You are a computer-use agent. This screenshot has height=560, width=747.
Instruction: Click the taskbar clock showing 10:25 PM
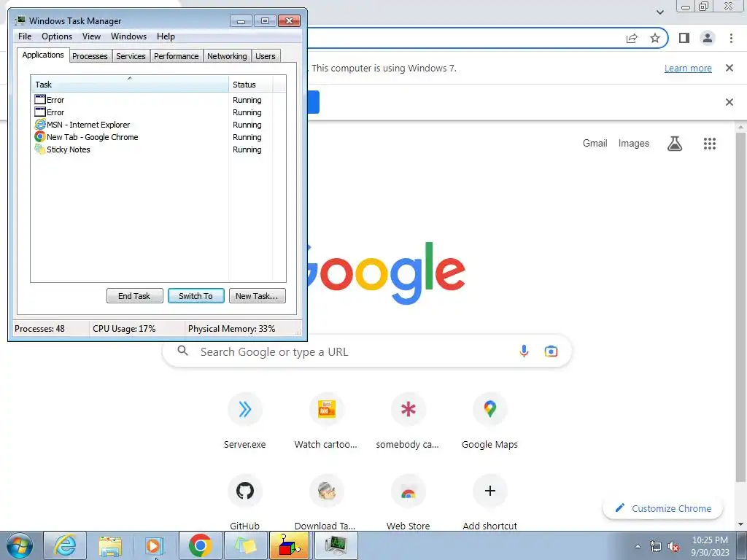(x=710, y=545)
